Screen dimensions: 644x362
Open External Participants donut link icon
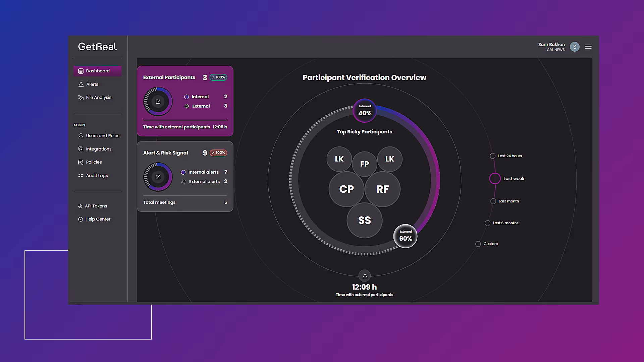click(x=158, y=102)
